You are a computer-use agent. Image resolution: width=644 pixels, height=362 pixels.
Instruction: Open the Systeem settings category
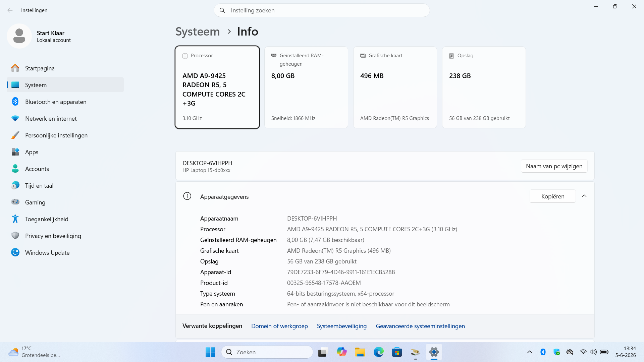[65, 85]
